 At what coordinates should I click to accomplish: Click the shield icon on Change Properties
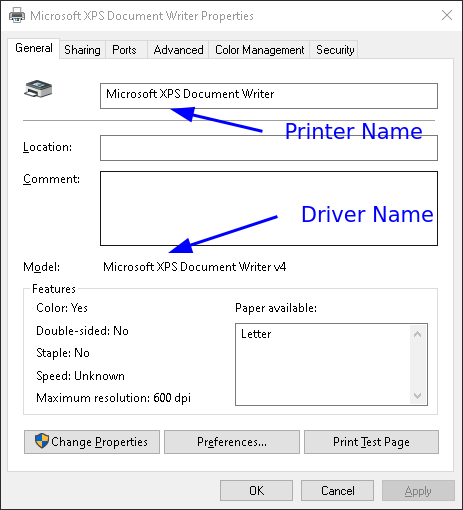pos(42,441)
